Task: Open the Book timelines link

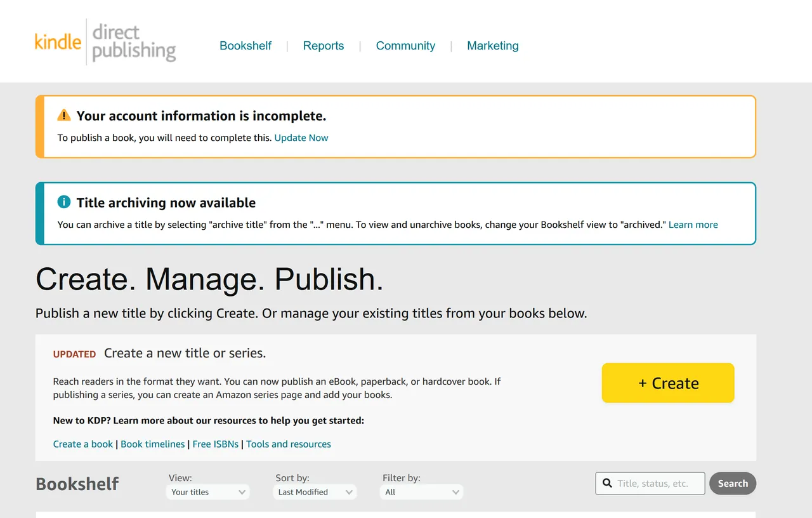Action: coord(153,444)
